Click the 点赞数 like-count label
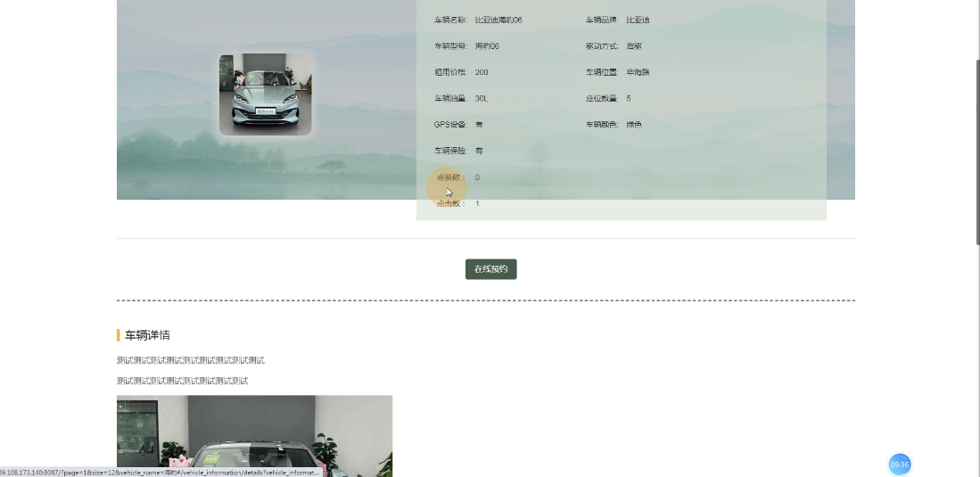Viewport: 980px width, 477px height. tap(451, 177)
